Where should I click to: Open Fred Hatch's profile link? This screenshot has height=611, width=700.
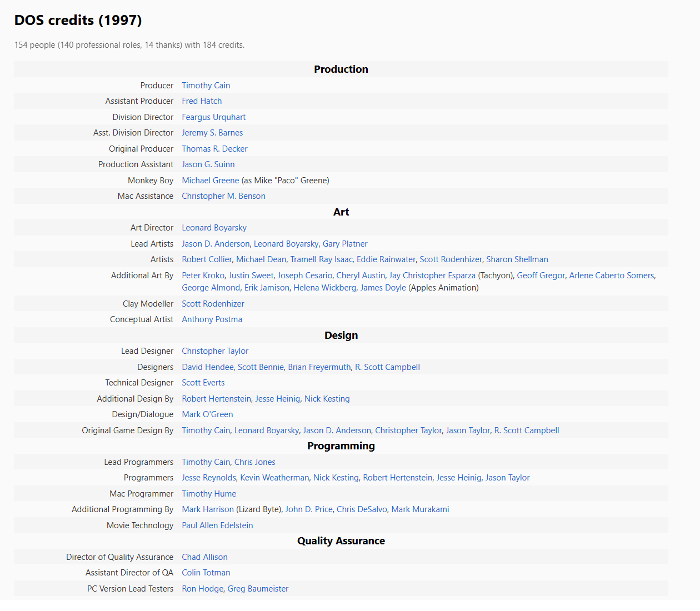pos(202,101)
